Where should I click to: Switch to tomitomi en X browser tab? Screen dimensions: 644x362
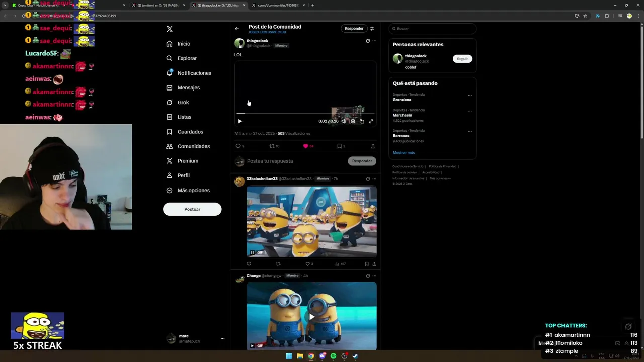[158, 5]
